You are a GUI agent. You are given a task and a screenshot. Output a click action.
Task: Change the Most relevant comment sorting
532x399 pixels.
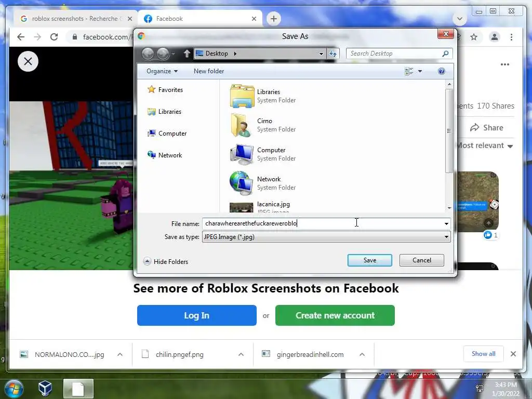485,145
